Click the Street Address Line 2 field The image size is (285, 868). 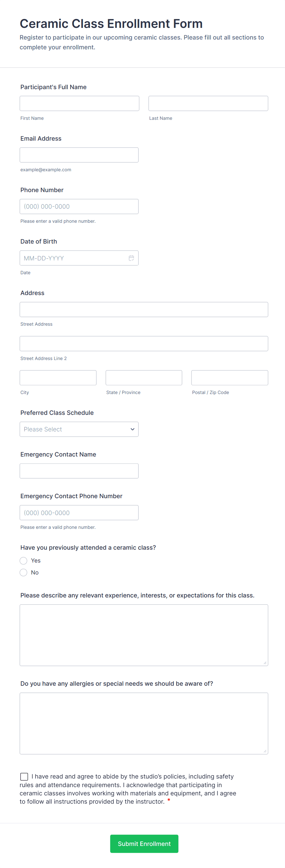tap(144, 344)
